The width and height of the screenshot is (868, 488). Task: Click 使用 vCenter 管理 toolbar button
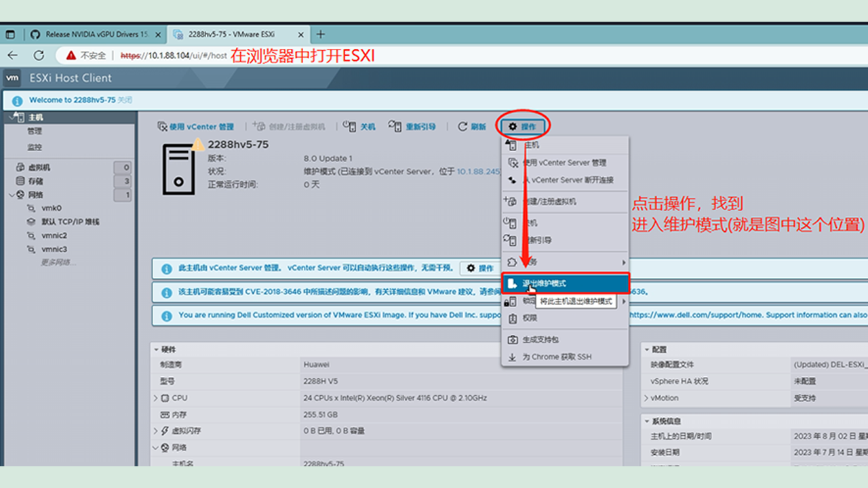[195, 127]
